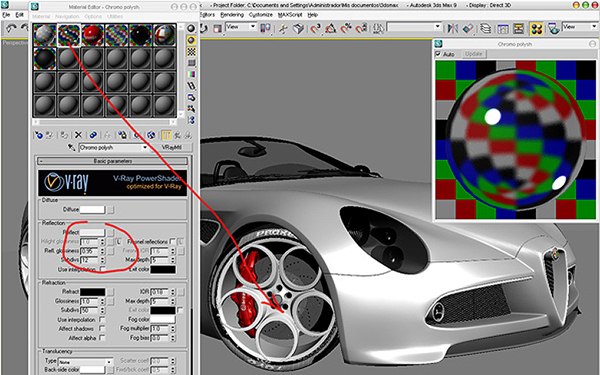Click Reset Map/Material X icon

[x=78, y=135]
